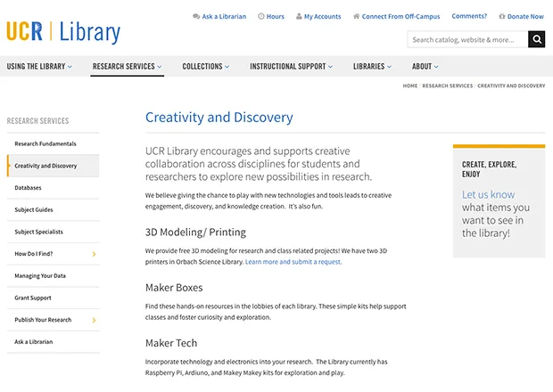Viewport: 553px width, 392px height.
Task: Click the Research Services sidebar heading
Action: [x=37, y=121]
